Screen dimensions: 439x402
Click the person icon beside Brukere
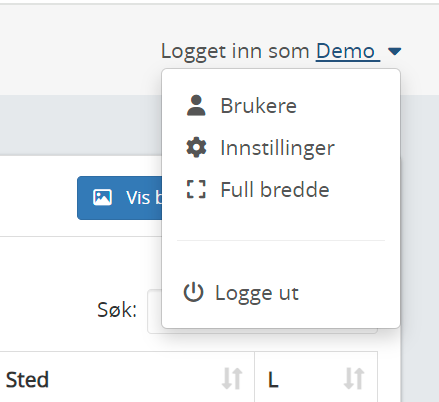tap(196, 105)
